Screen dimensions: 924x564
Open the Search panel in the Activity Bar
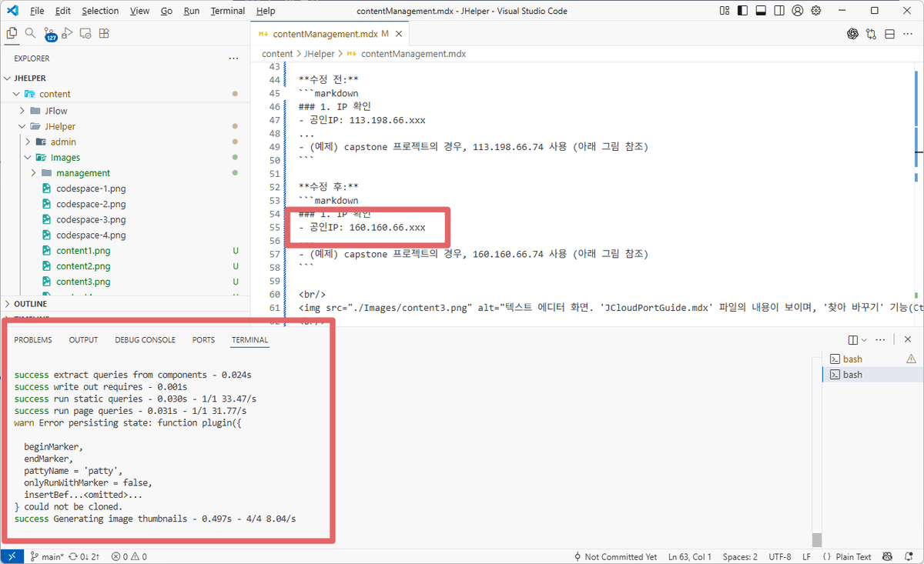coord(29,33)
